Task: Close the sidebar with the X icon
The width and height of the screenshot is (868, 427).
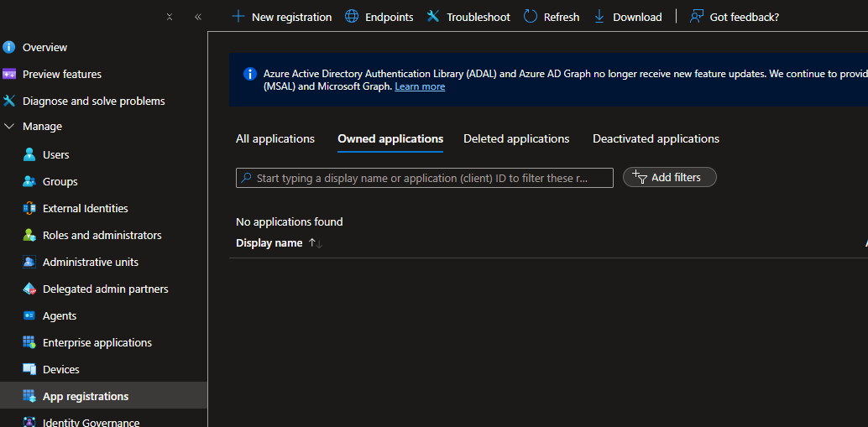Action: tap(170, 17)
